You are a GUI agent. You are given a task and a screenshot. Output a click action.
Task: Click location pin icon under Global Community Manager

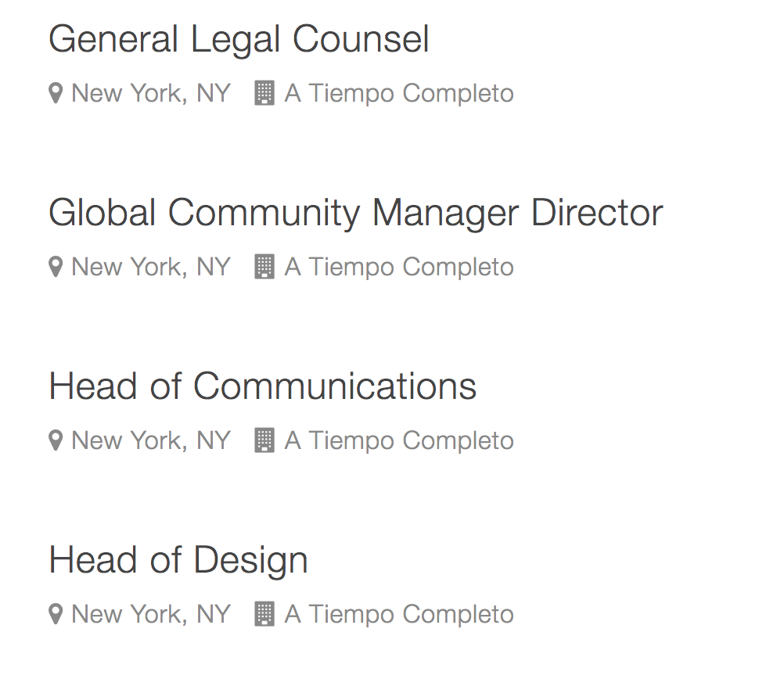56,268
